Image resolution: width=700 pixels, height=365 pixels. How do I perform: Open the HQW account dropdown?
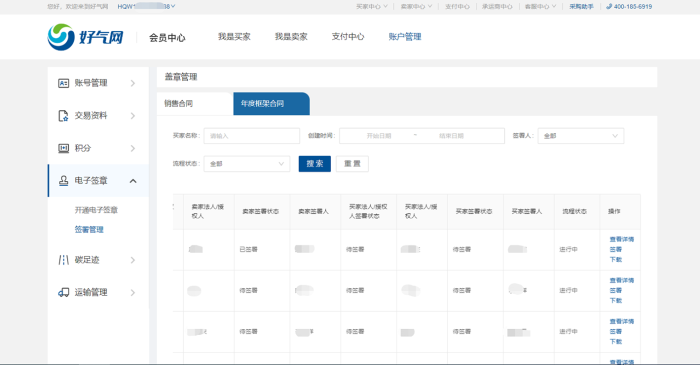point(146,7)
